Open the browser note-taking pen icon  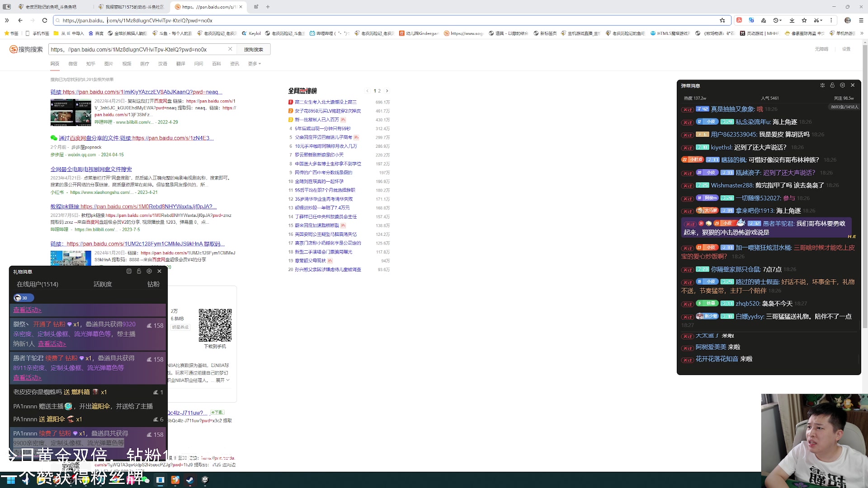tap(764, 20)
